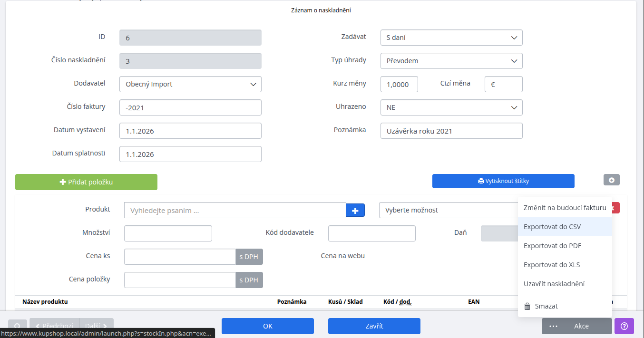Viewport: 644px width, 338px height.
Task: Click the red remove item button
Action: point(615,208)
